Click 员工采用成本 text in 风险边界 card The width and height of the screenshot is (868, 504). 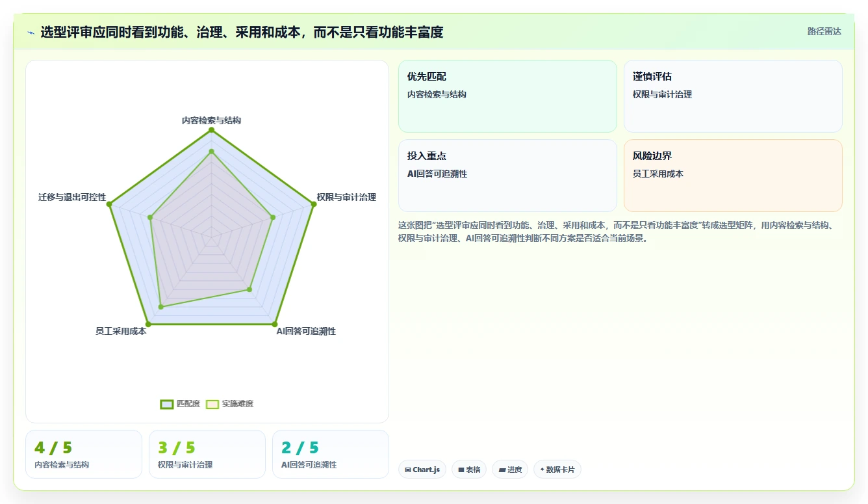pyautogui.click(x=658, y=174)
